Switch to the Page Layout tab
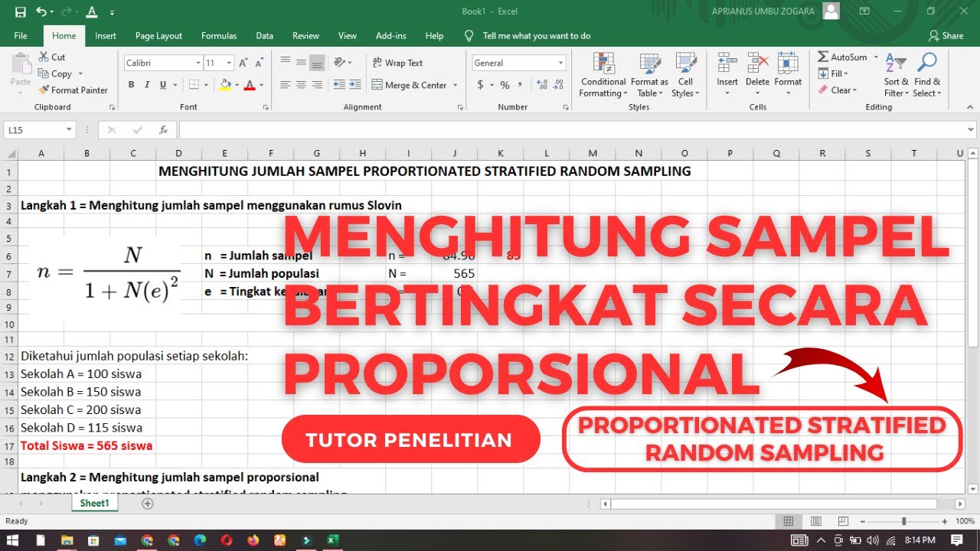980x551 pixels. coord(158,36)
